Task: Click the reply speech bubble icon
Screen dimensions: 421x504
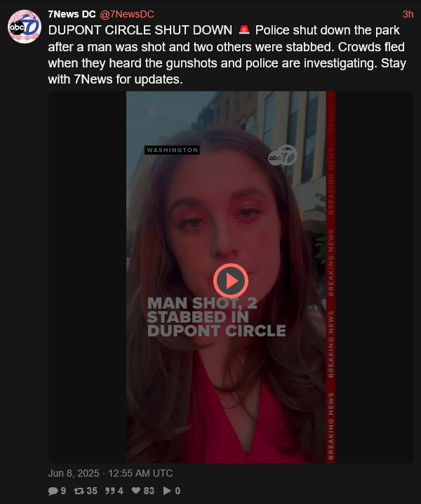Action: click(x=53, y=491)
